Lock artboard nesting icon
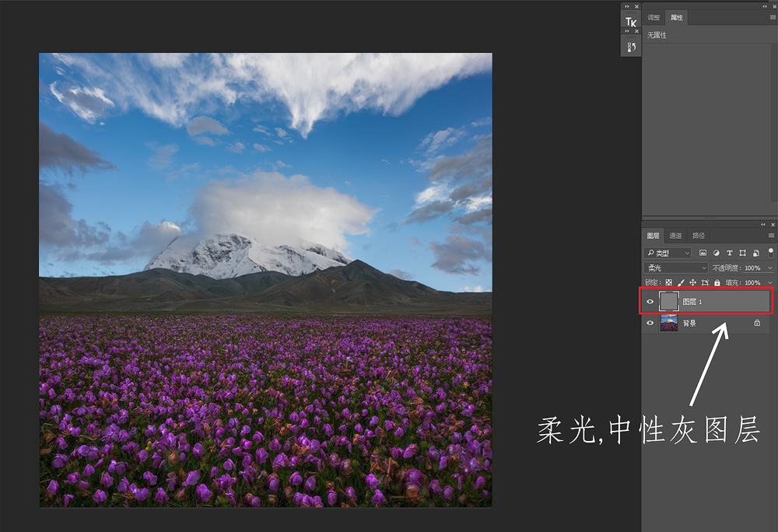The height and width of the screenshot is (532, 778). click(705, 282)
